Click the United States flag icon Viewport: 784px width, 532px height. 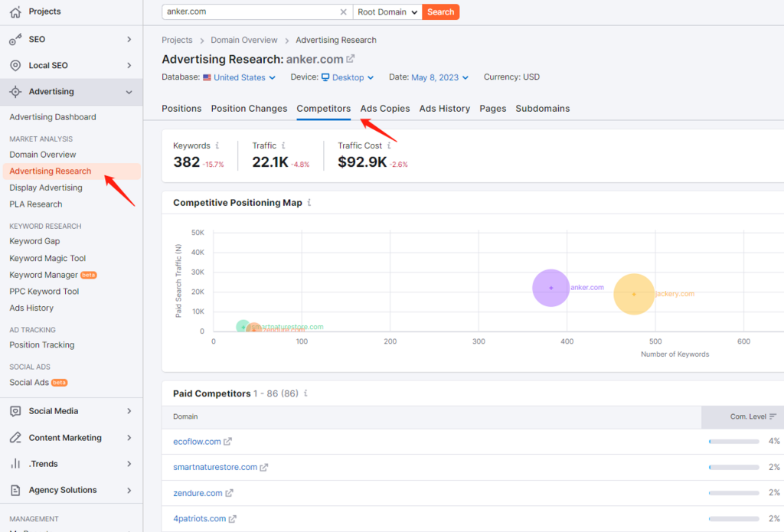pyautogui.click(x=207, y=77)
